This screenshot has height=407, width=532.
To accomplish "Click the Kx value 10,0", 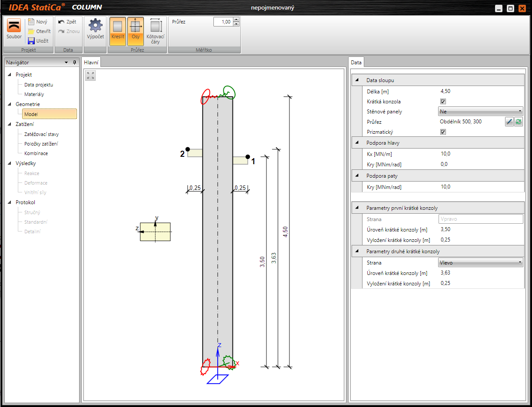I will [x=446, y=154].
